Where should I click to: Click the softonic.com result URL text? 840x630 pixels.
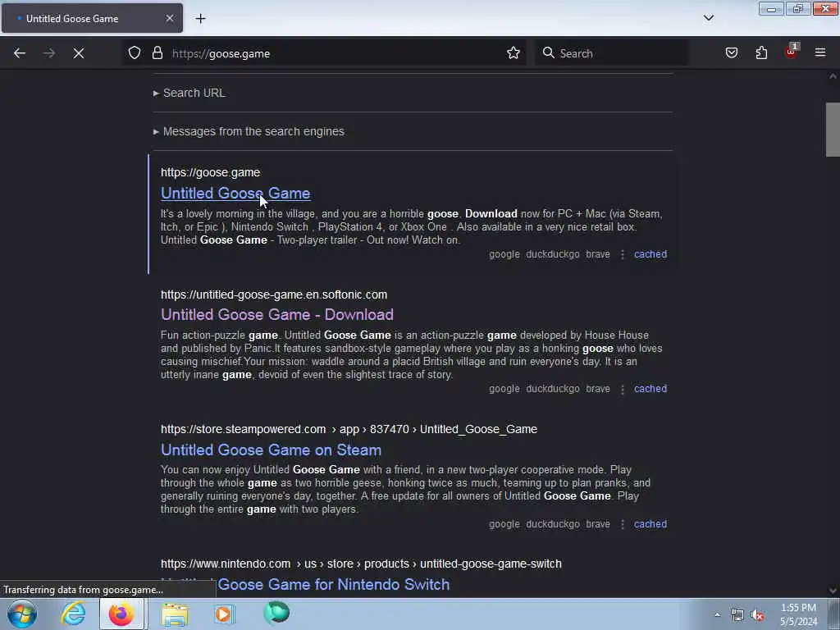tap(274, 294)
